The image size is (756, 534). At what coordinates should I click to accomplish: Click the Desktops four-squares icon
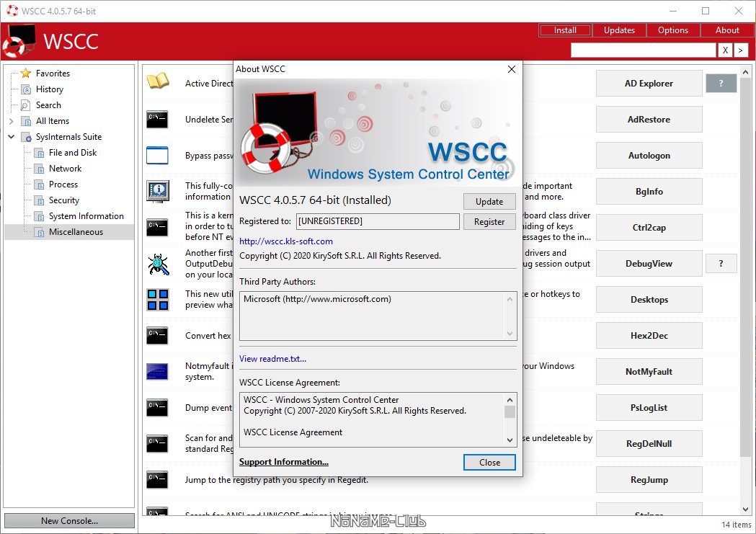coord(157,300)
